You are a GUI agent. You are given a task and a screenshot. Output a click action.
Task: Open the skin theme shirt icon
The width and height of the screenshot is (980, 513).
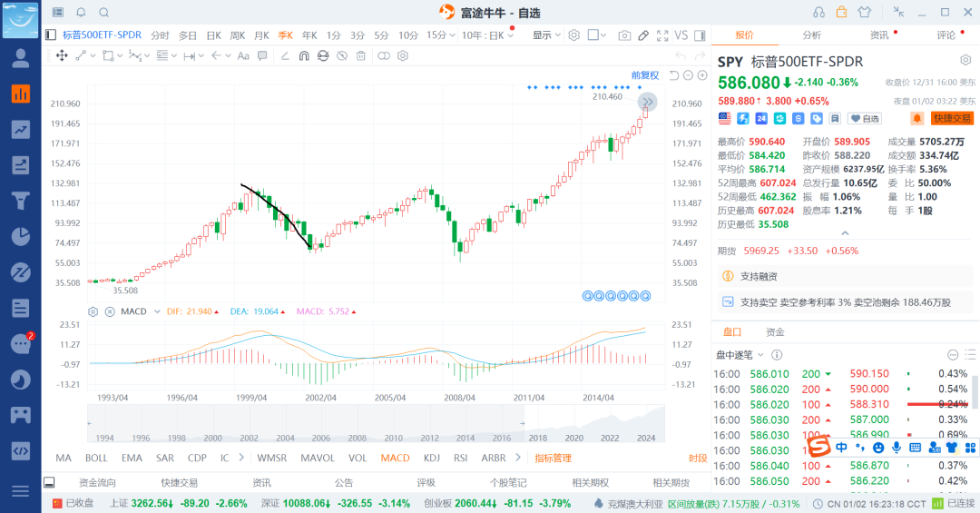pos(865,12)
